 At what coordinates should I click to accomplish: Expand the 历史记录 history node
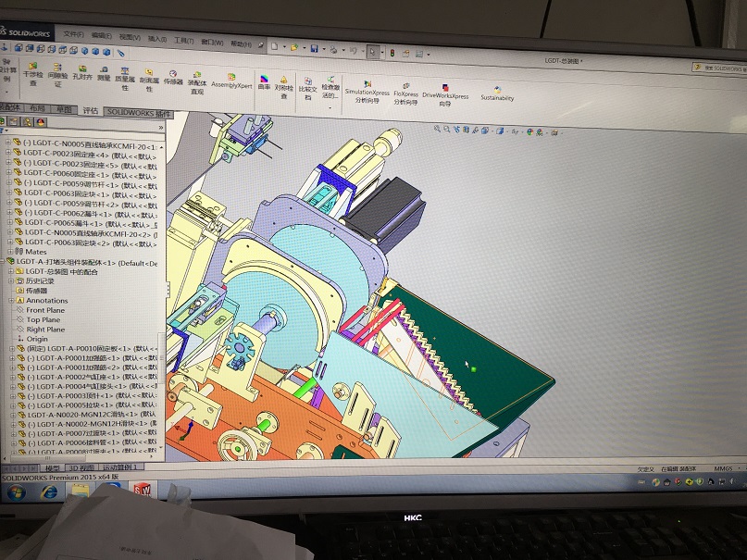pos(12,280)
